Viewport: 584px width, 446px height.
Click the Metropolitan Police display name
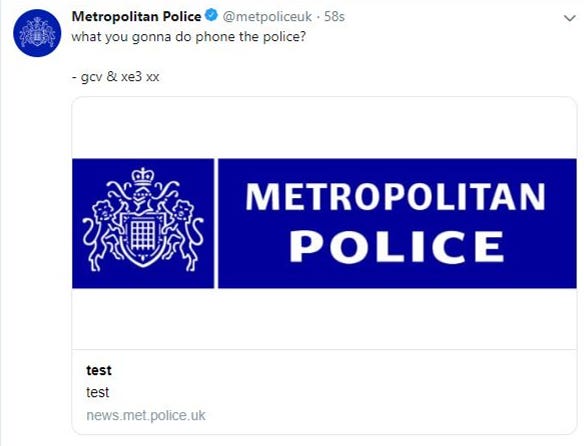coord(136,16)
